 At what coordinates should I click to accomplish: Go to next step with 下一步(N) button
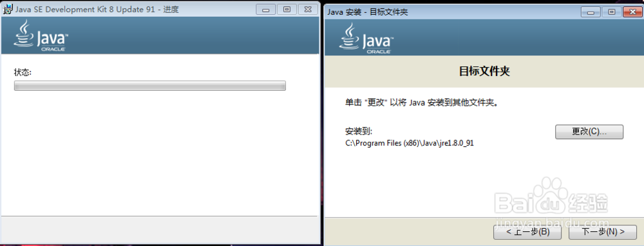603,232
